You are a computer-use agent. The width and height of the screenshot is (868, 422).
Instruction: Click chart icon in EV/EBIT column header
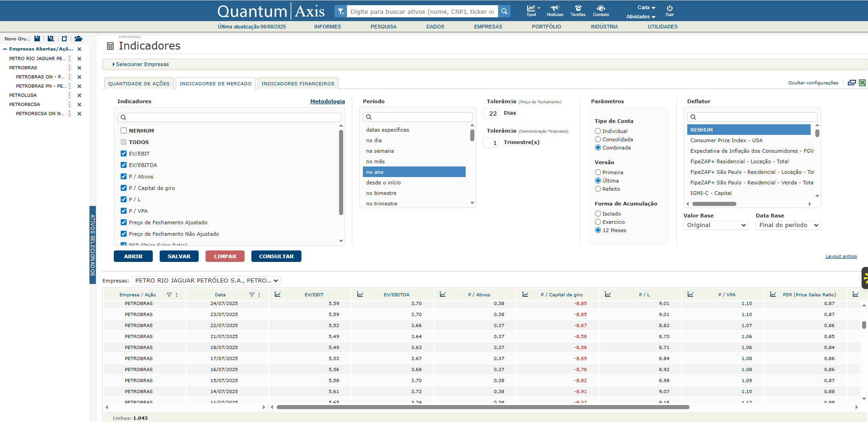click(x=278, y=294)
